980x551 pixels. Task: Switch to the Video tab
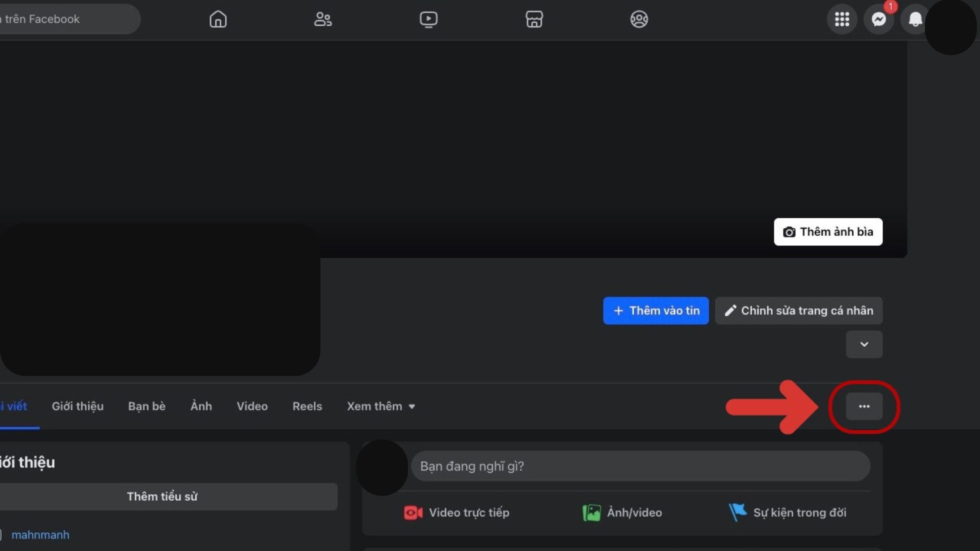click(x=252, y=406)
